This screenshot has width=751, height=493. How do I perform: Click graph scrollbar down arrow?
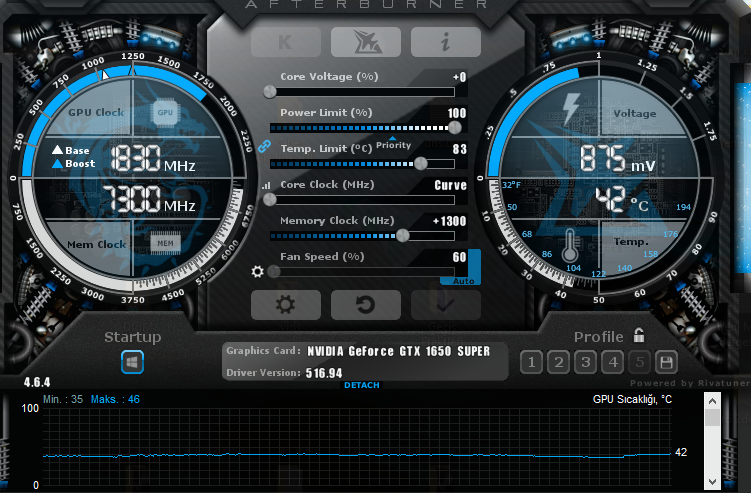pyautogui.click(x=712, y=481)
